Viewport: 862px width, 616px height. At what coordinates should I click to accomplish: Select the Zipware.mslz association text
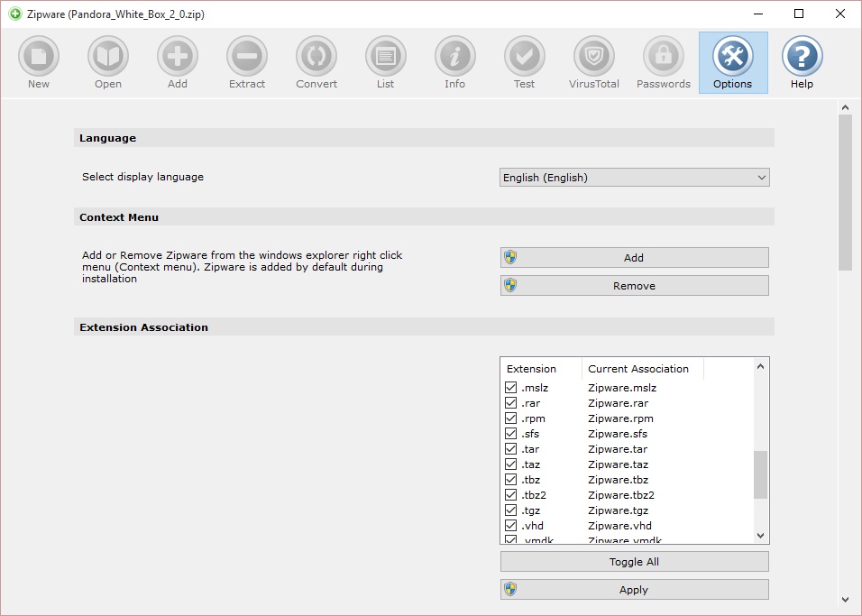(622, 388)
